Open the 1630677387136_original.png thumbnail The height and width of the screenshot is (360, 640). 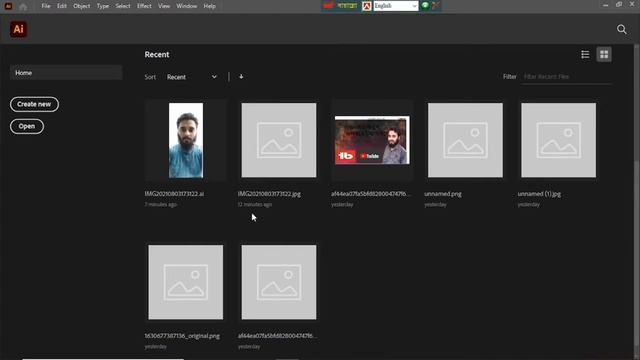click(x=186, y=282)
